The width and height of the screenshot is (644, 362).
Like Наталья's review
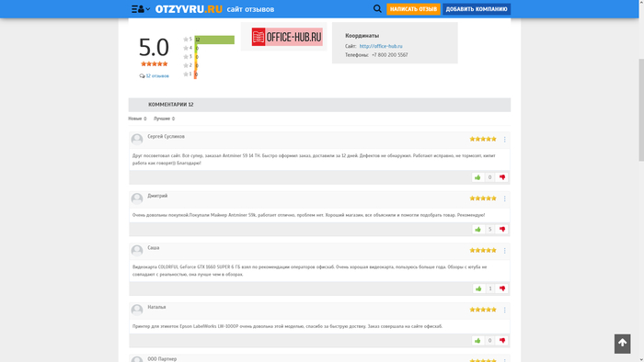(477, 341)
